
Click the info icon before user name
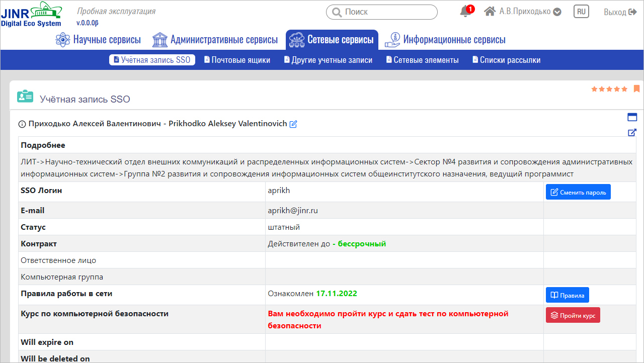coord(22,124)
